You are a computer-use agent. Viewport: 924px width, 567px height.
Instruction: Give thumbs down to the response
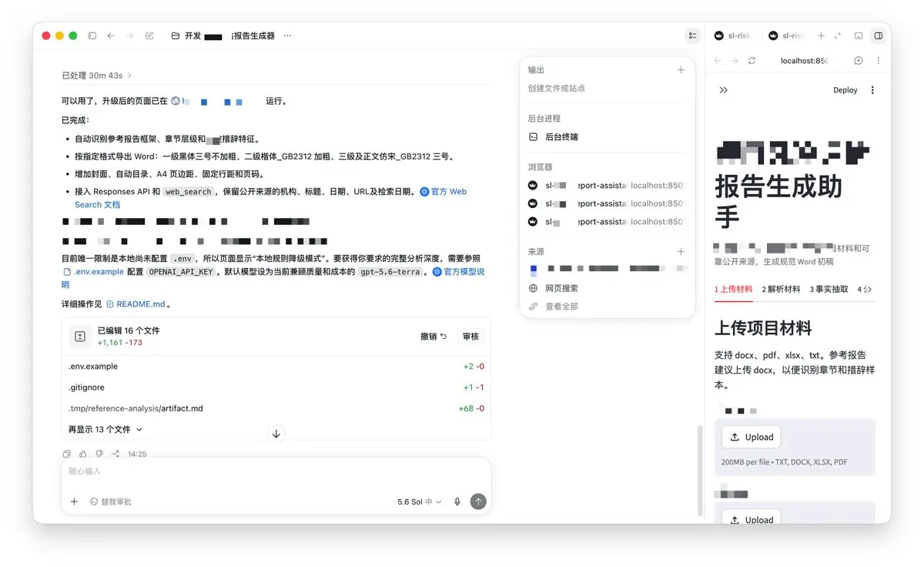click(99, 454)
